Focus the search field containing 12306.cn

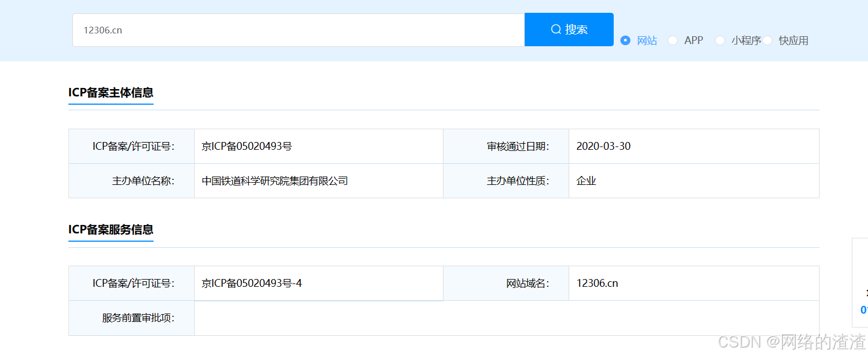tap(298, 30)
